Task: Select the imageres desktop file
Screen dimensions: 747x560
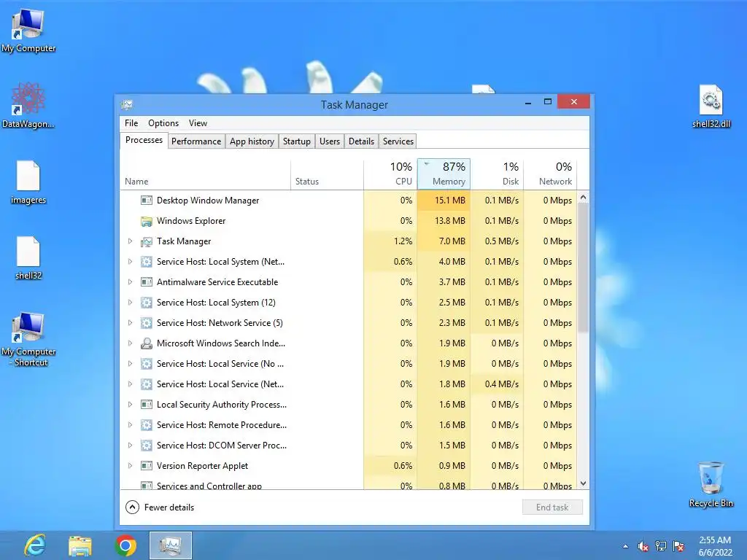Action: click(x=28, y=182)
